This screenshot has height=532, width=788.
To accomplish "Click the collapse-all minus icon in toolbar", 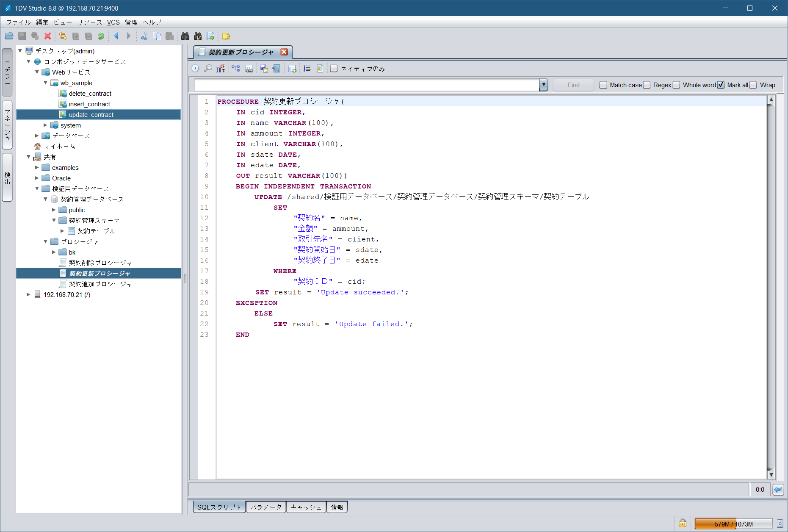I will [88, 36].
